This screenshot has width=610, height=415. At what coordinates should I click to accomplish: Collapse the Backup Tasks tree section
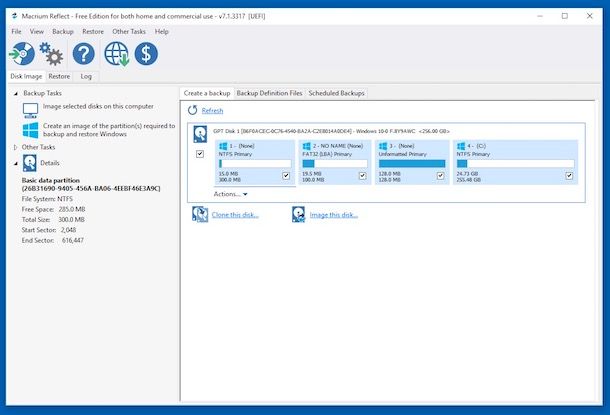16,94
